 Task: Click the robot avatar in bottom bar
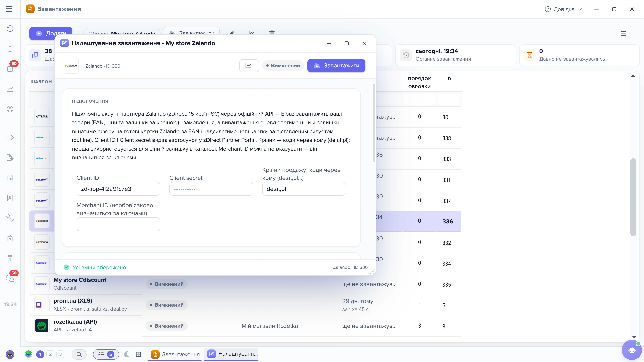point(10,354)
